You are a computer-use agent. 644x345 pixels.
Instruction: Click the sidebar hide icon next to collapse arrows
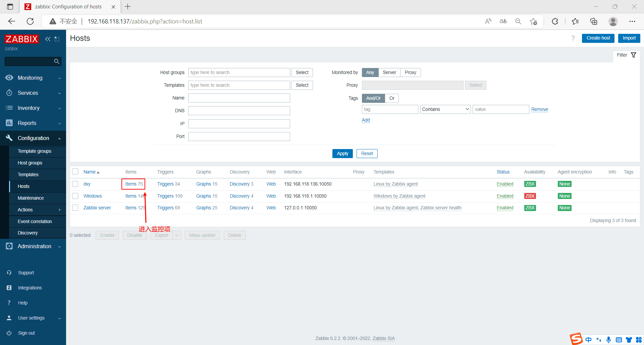(57, 39)
